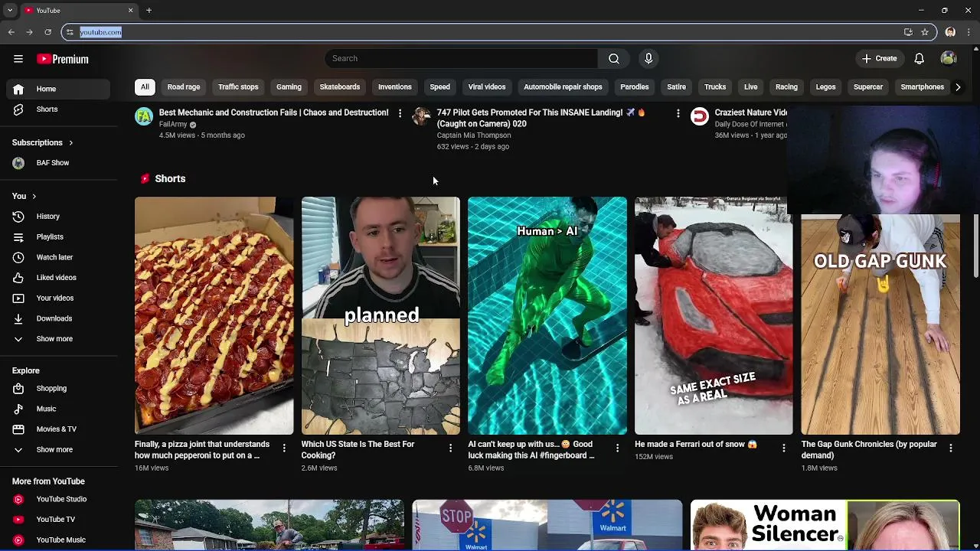
Task: Click the YouTube Premium logo
Action: coord(63,59)
